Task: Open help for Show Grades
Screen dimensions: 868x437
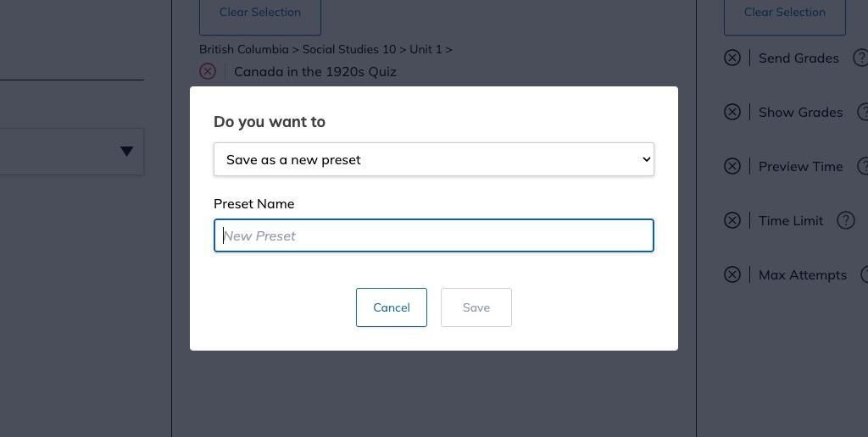Action: click(863, 112)
